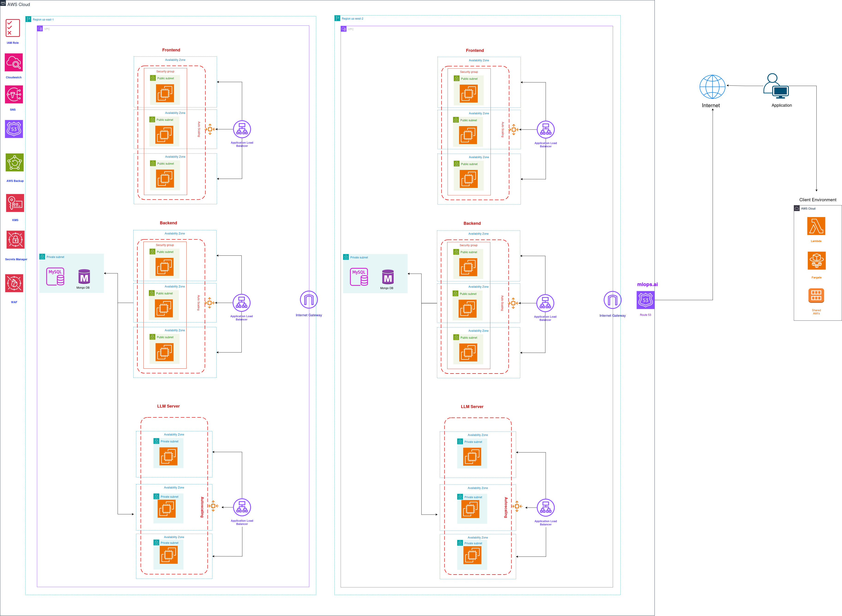Image resolution: width=842 pixels, height=616 pixels.
Task: Click the Region us-west-2 label
Action: click(352, 19)
